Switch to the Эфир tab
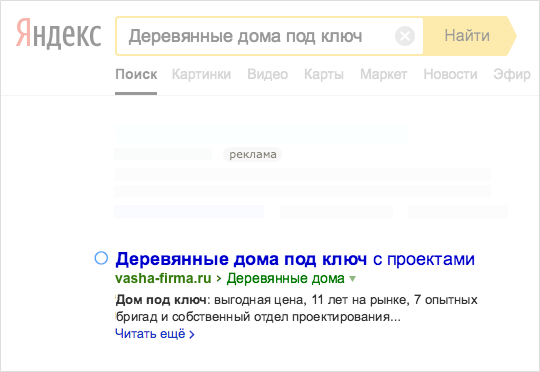Screen dimensions: 540x372 click(x=512, y=74)
